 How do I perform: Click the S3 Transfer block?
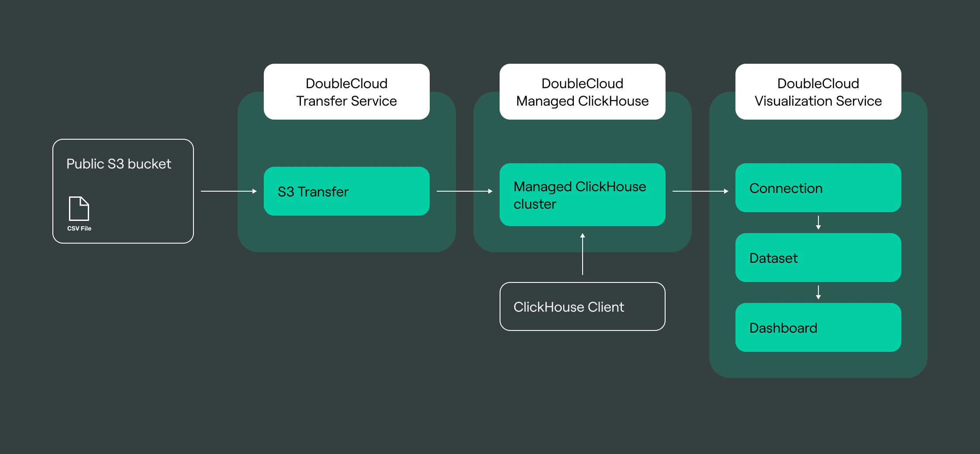pos(347,191)
